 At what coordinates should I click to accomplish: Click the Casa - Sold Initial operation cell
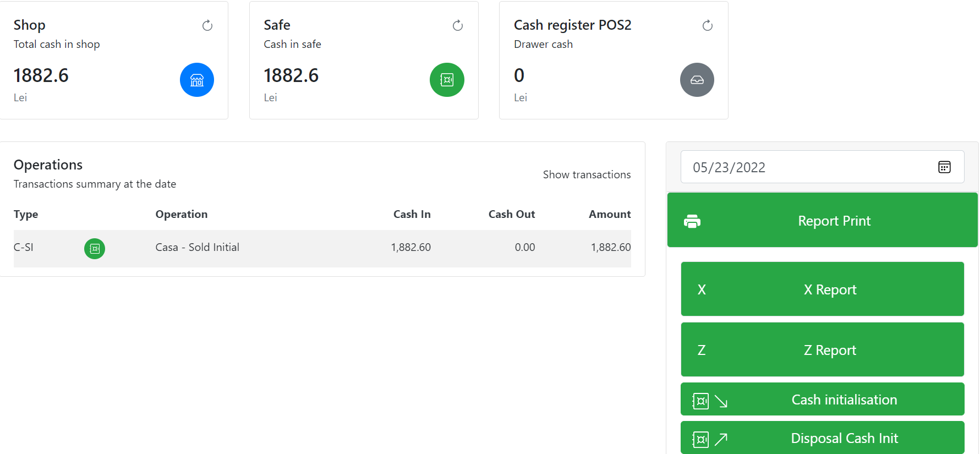click(198, 247)
